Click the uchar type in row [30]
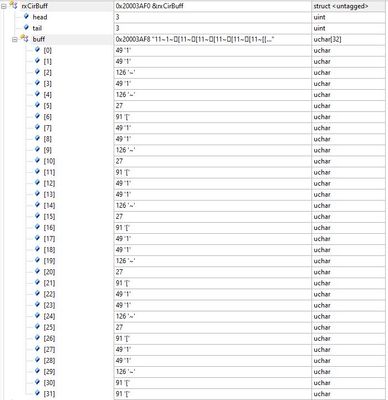 pyautogui.click(x=322, y=383)
